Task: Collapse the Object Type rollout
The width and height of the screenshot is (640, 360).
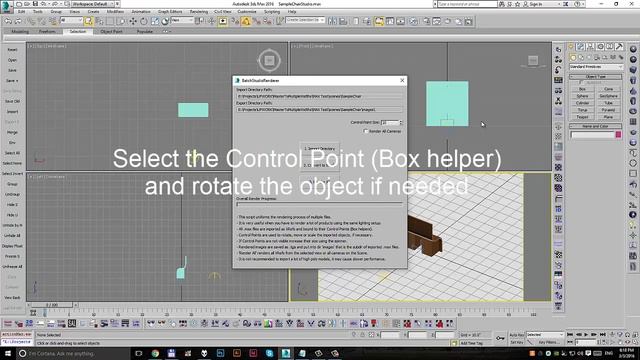Action: (596, 76)
